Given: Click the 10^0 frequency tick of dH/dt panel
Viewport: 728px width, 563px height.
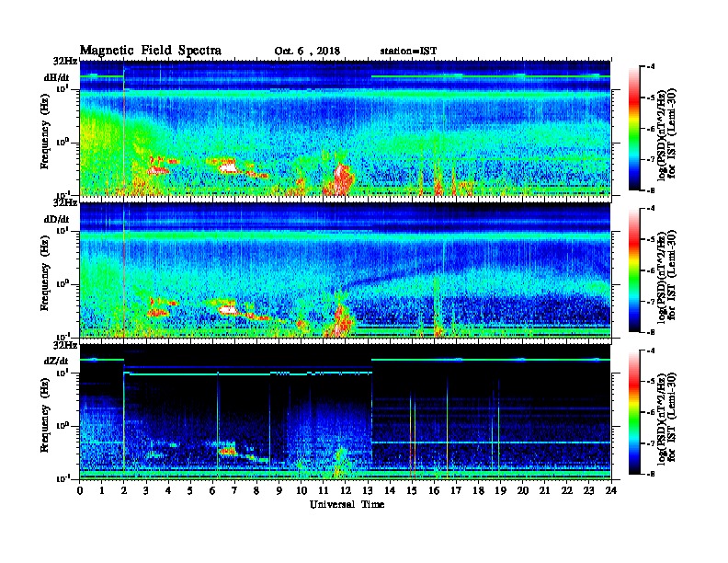Looking at the screenshot, I should tap(63, 142).
